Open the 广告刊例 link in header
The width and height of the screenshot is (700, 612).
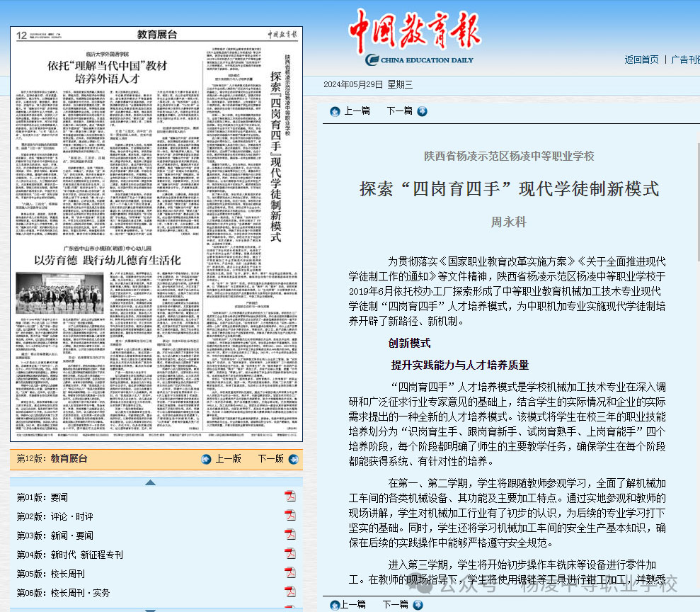coord(684,59)
